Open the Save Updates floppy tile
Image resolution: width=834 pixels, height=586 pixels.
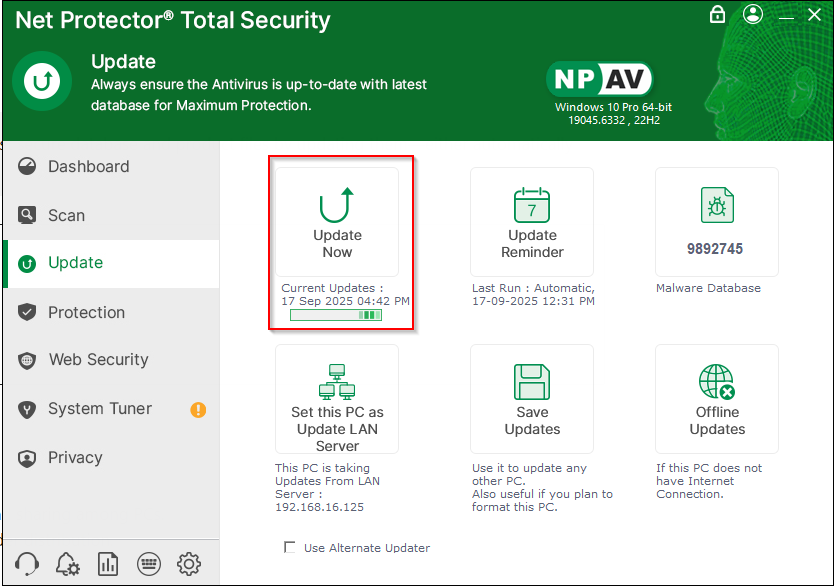(532, 399)
